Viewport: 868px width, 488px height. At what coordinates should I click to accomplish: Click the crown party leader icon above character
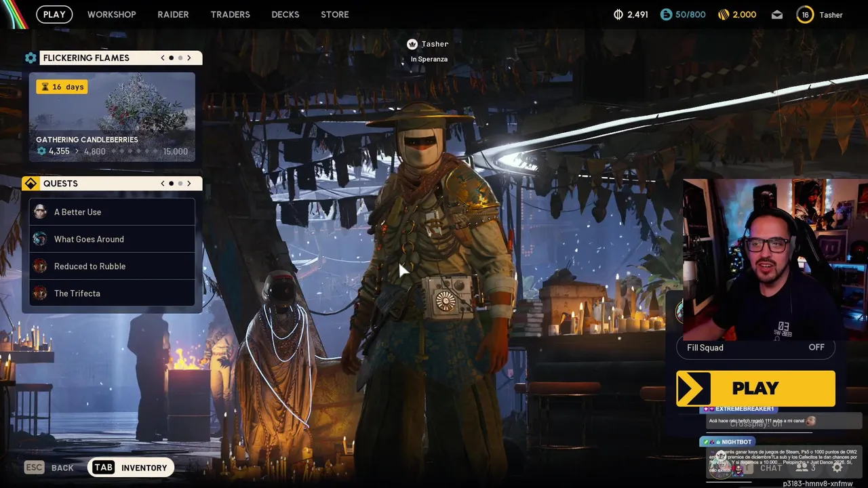click(x=412, y=44)
